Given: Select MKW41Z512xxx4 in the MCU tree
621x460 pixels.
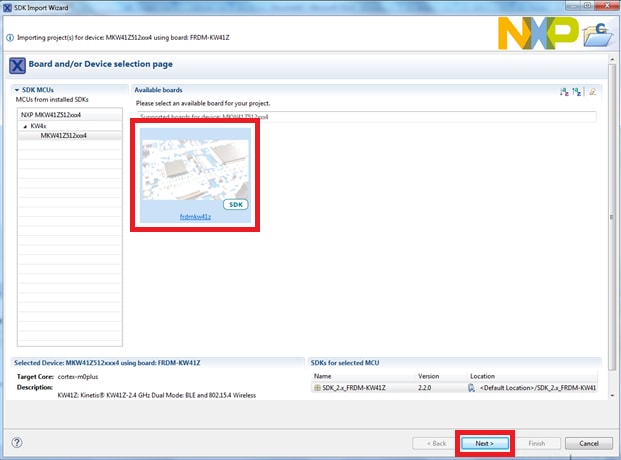Looking at the screenshot, I should 63,136.
